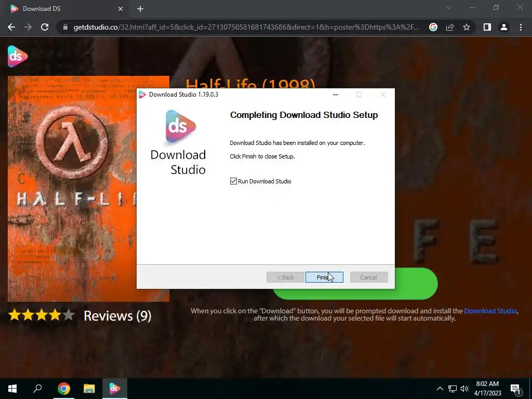Bookmark this page with the star icon
Screen dimensions: 532x399
467,27
